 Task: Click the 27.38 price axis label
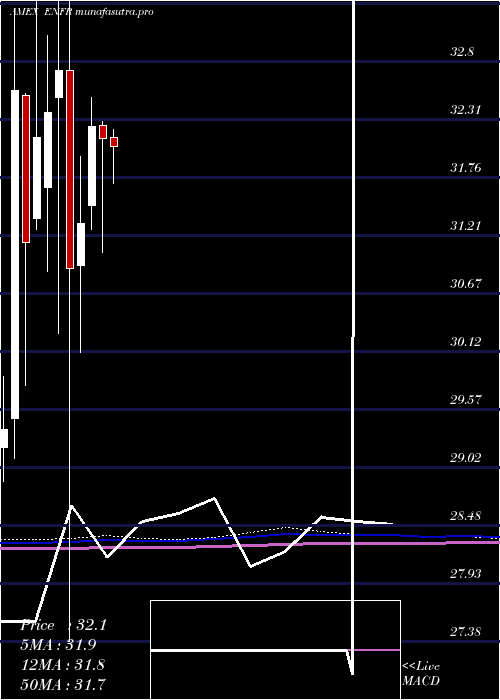466,631
